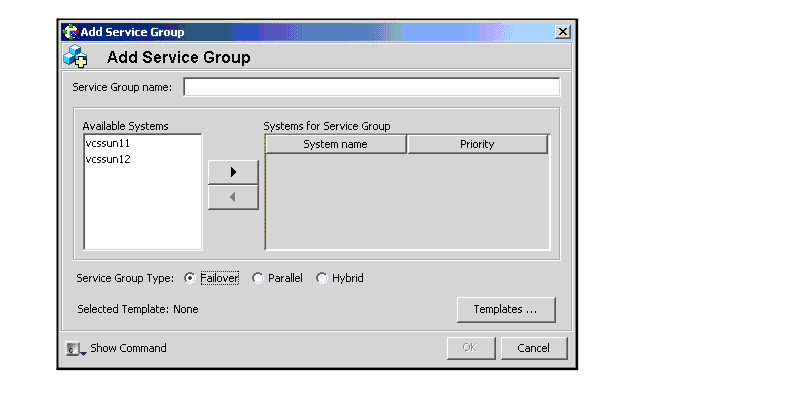The height and width of the screenshot is (405, 810).
Task: Enable the Hybrid service group type
Action: (x=322, y=278)
